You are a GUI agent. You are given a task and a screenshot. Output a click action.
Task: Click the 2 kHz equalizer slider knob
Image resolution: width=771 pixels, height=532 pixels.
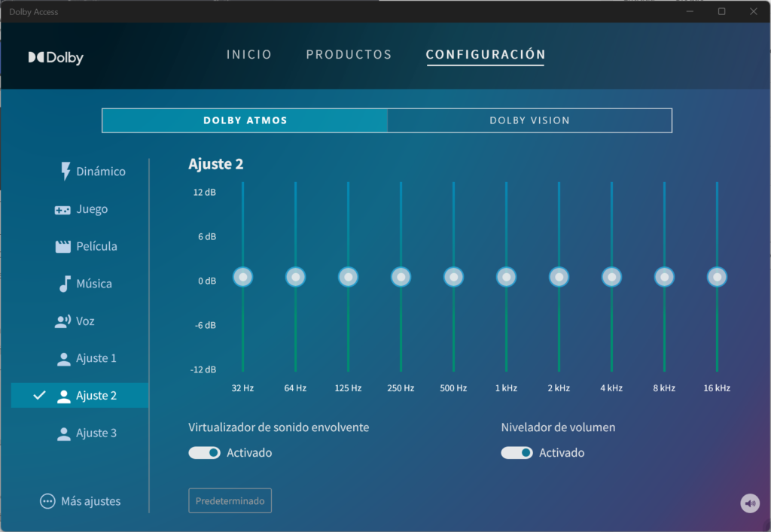559,277
